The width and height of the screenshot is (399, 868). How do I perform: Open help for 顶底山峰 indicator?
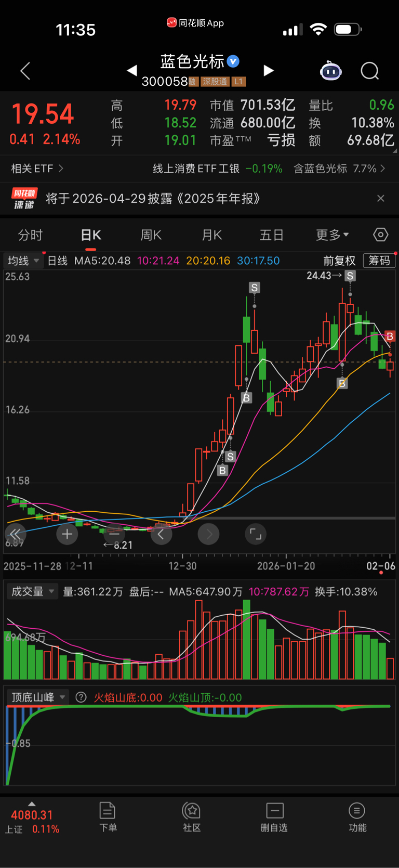pyautogui.click(x=81, y=697)
